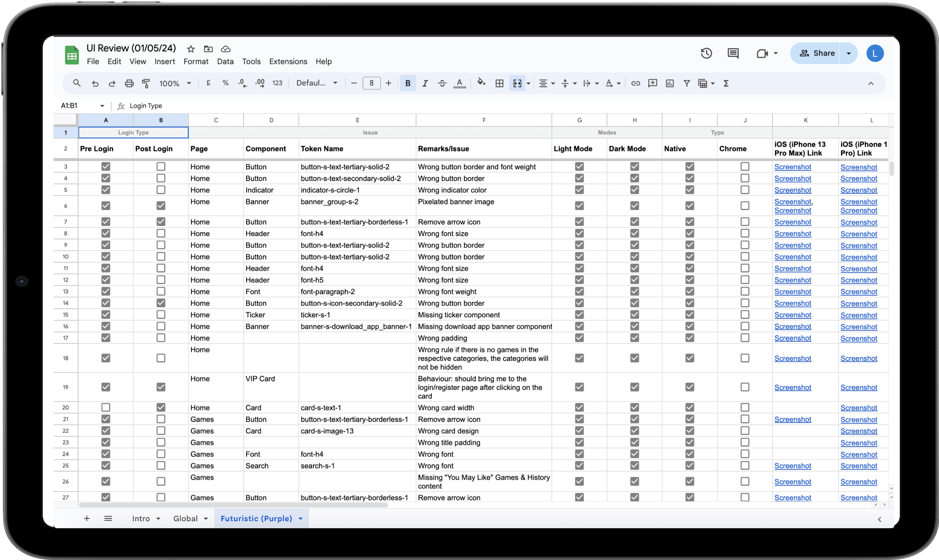
Task: Click the insert link icon
Action: (x=635, y=83)
